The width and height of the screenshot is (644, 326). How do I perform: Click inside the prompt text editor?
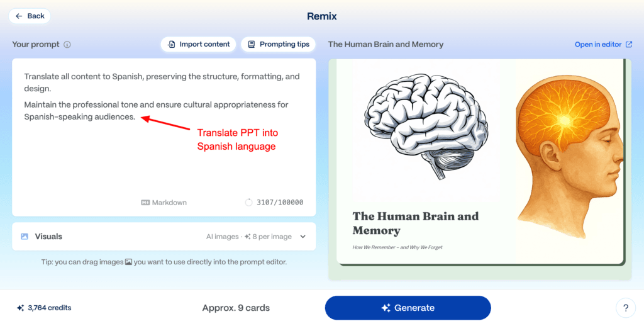pos(164,137)
